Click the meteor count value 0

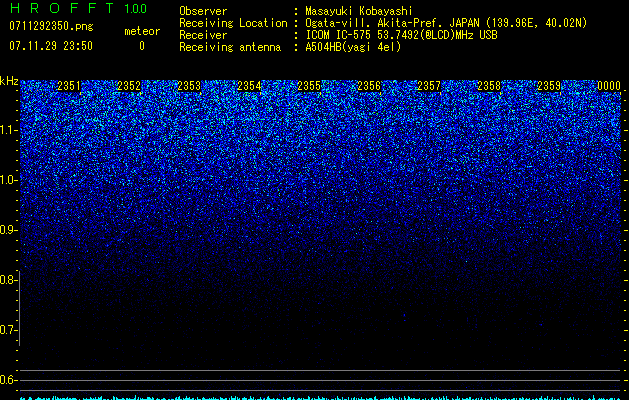(142, 46)
